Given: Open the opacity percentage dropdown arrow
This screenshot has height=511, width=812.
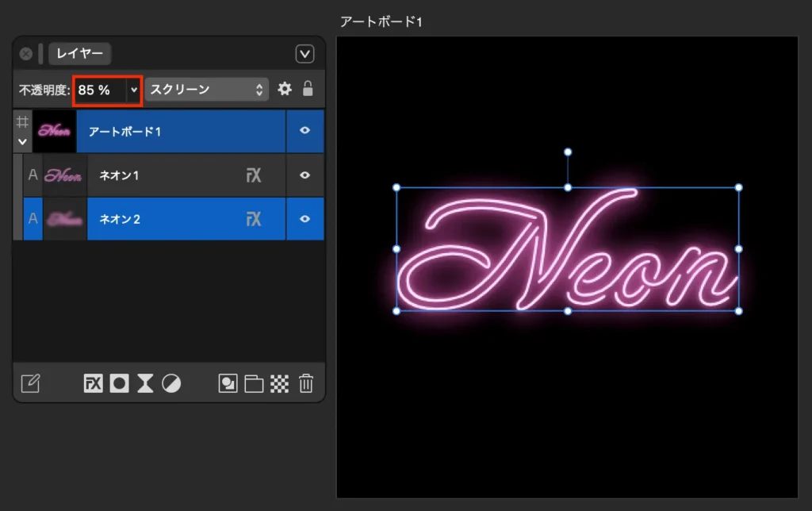Looking at the screenshot, I should 133,90.
